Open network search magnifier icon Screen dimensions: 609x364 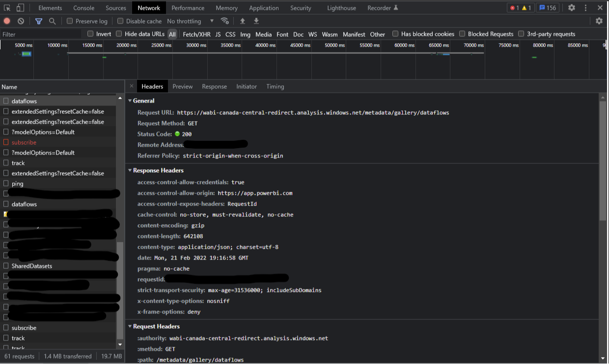click(x=53, y=21)
